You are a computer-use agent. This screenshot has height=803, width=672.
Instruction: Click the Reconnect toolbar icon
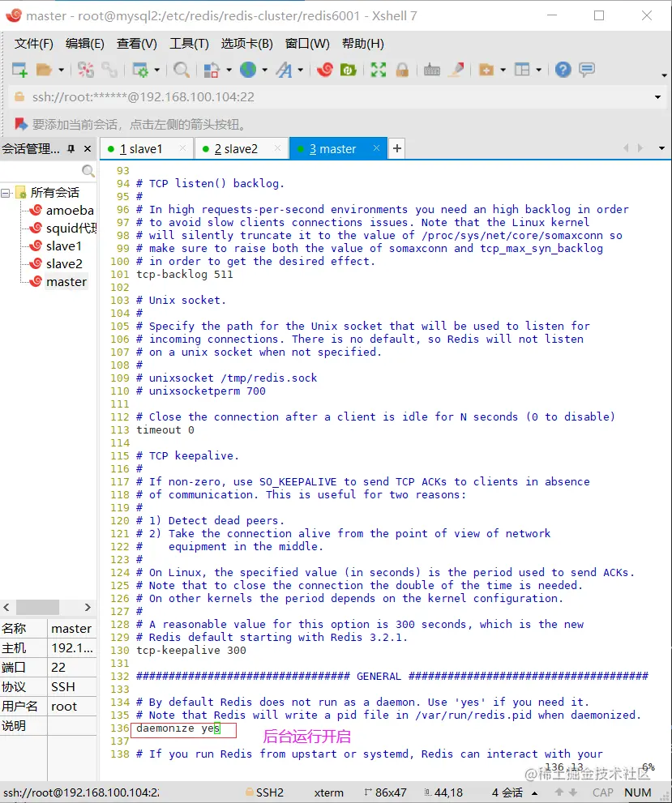pyautogui.click(x=86, y=70)
